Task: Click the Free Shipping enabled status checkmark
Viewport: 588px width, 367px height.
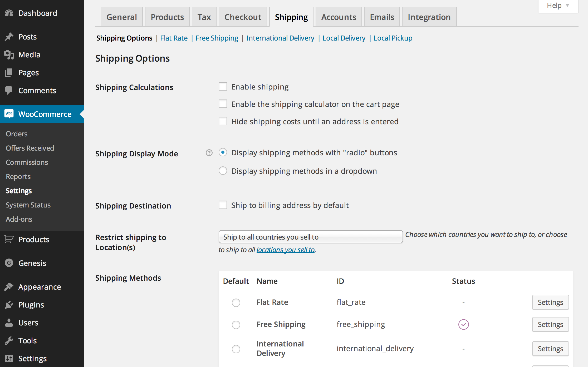Action: (463, 324)
